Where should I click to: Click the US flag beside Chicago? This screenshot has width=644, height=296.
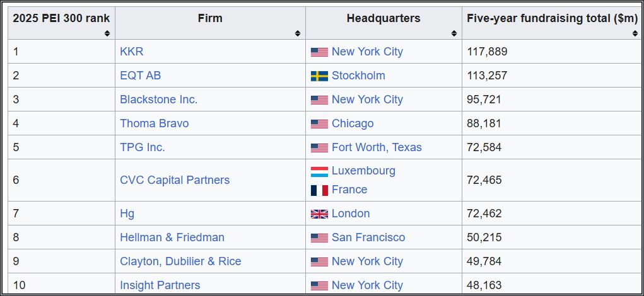pos(319,124)
